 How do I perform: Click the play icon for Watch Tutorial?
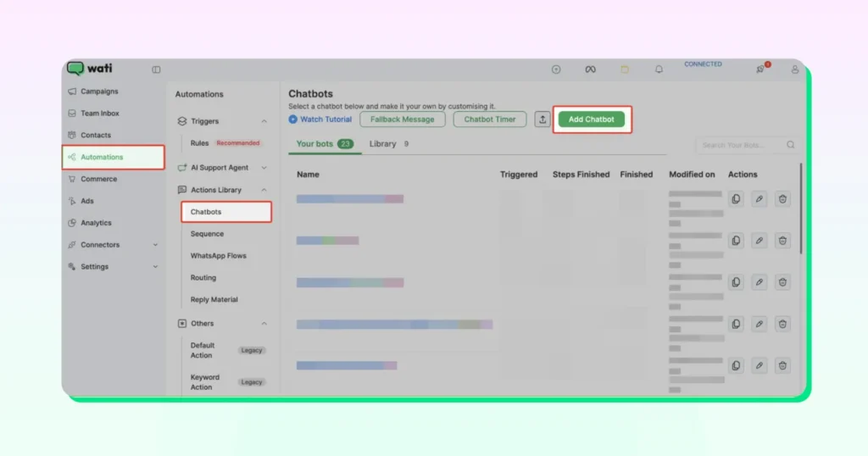tap(293, 120)
